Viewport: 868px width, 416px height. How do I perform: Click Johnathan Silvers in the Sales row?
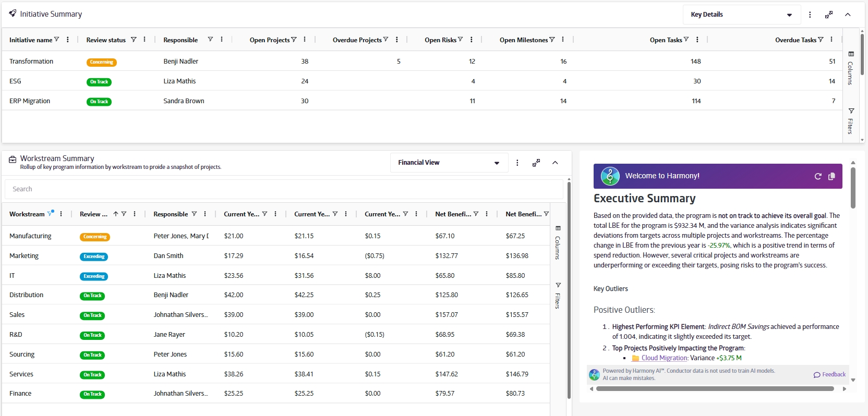coord(180,315)
